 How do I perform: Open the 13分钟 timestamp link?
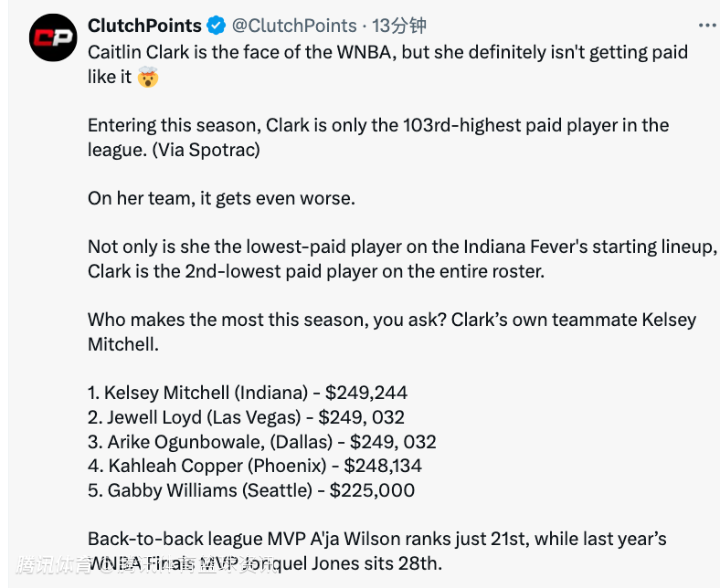coord(399,26)
